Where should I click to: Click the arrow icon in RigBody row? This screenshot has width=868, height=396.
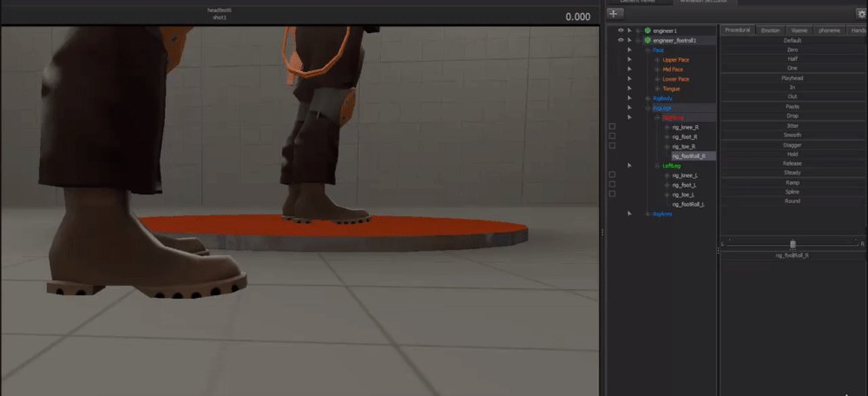(x=629, y=99)
